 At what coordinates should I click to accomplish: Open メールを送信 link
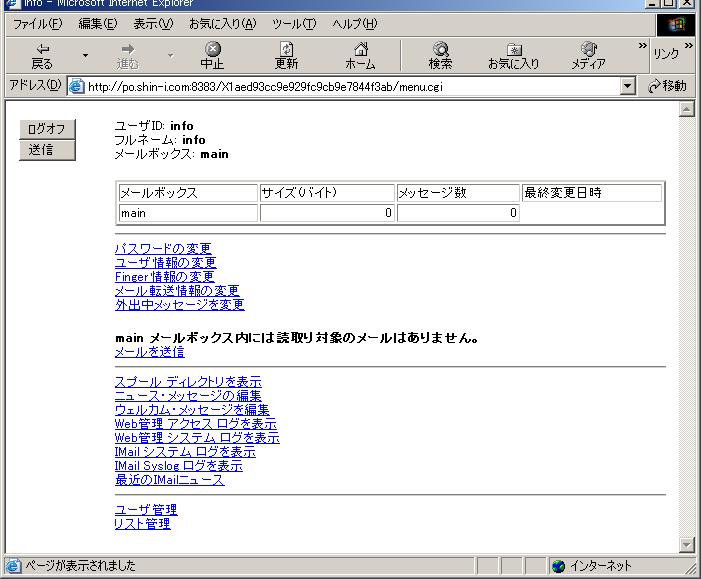[x=149, y=352]
